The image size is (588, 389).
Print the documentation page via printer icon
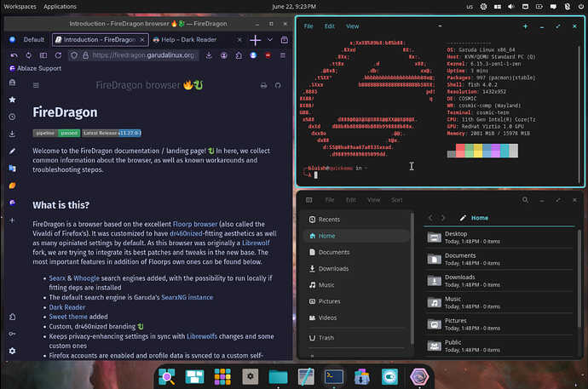pyautogui.click(x=263, y=85)
